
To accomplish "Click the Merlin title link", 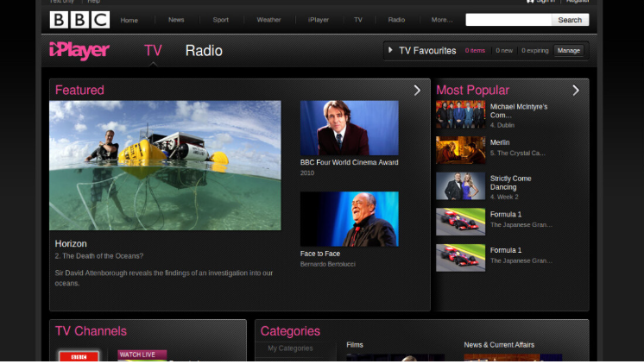I will 500,142.
